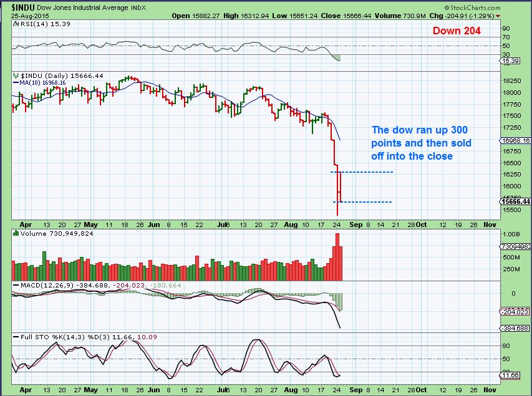
Task: Click the 'MA(10) 16968.16' legend text
Action: point(42,83)
